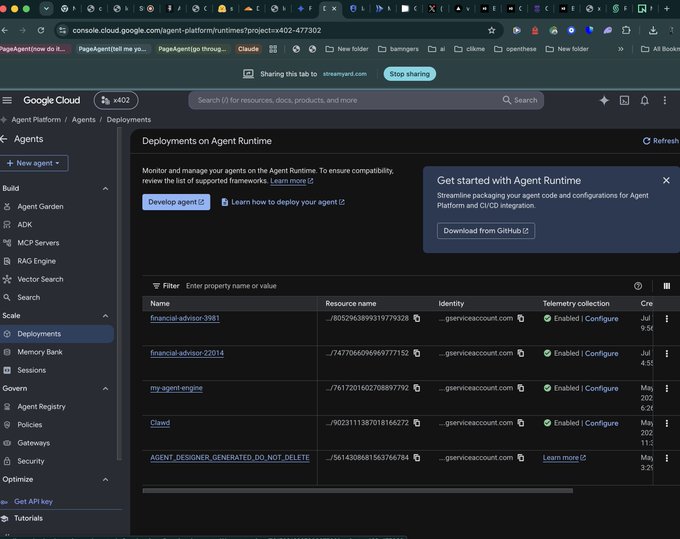Viewport: 680px width, 539px height.
Task: Configure telemetry for my-agent-engine
Action: 602,388
